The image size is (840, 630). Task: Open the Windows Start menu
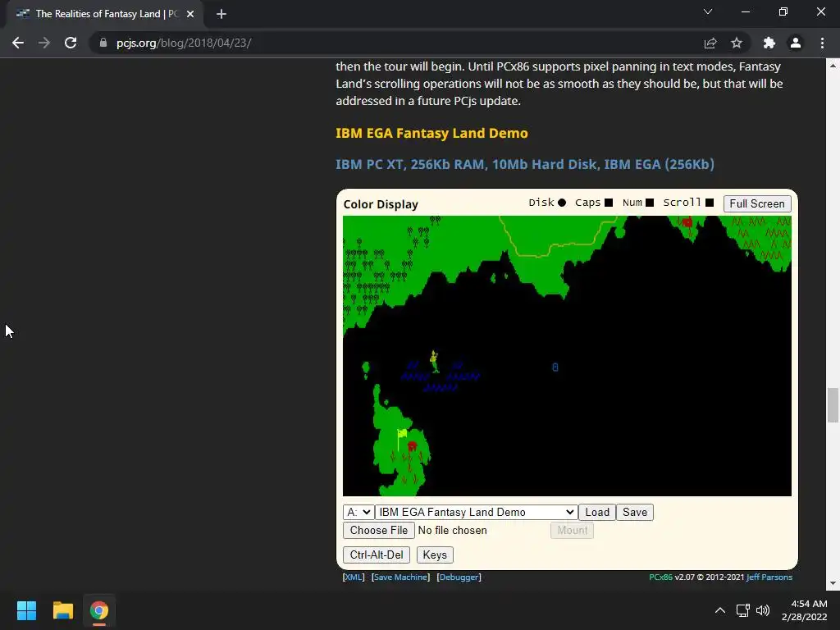click(26, 610)
